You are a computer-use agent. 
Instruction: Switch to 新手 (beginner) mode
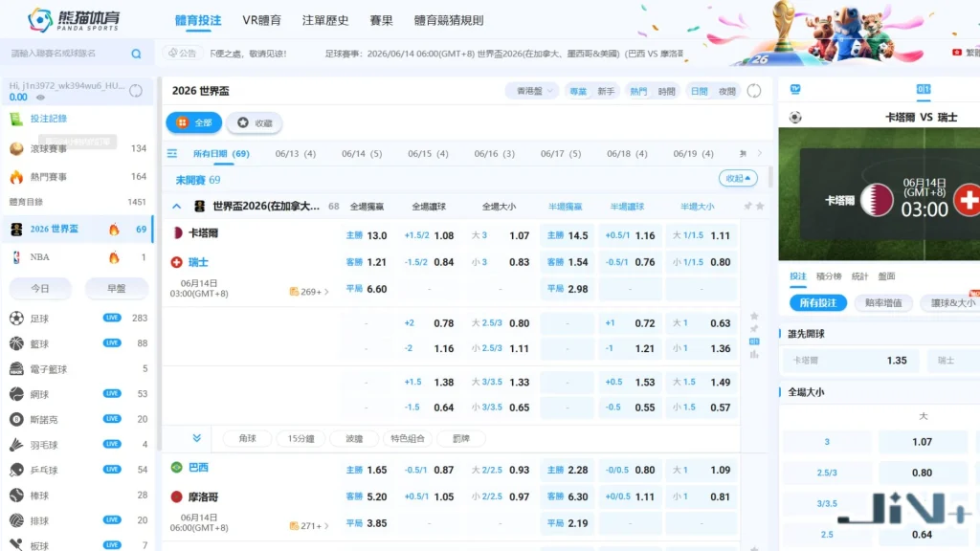coord(606,91)
